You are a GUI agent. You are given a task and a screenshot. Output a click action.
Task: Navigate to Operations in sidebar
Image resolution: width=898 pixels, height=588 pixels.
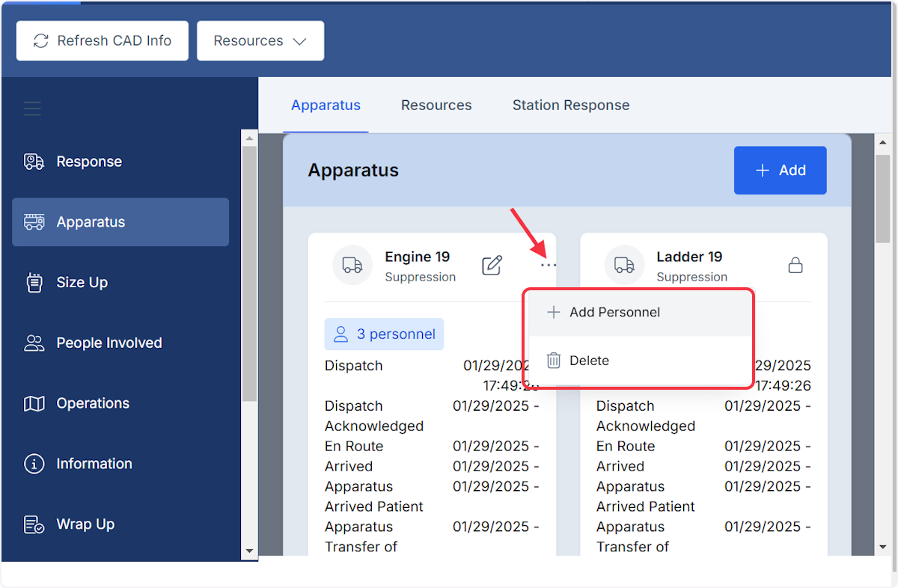pyautogui.click(x=120, y=403)
